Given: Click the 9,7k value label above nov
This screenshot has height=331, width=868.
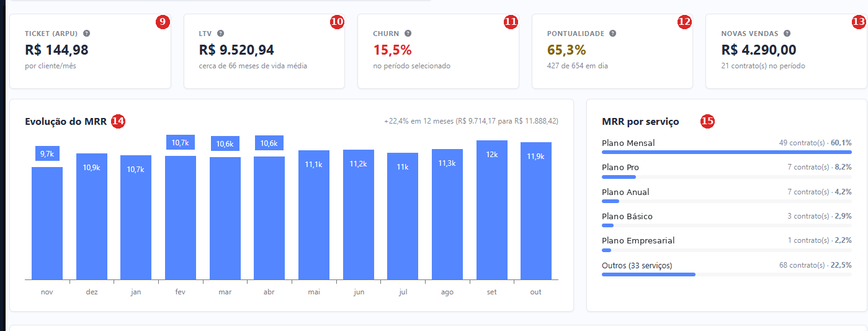Looking at the screenshot, I should click(x=47, y=154).
